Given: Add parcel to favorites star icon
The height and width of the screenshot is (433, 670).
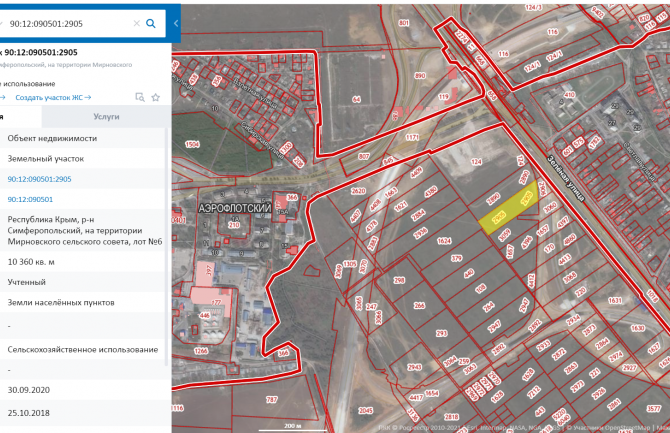Looking at the screenshot, I should click(x=156, y=97).
